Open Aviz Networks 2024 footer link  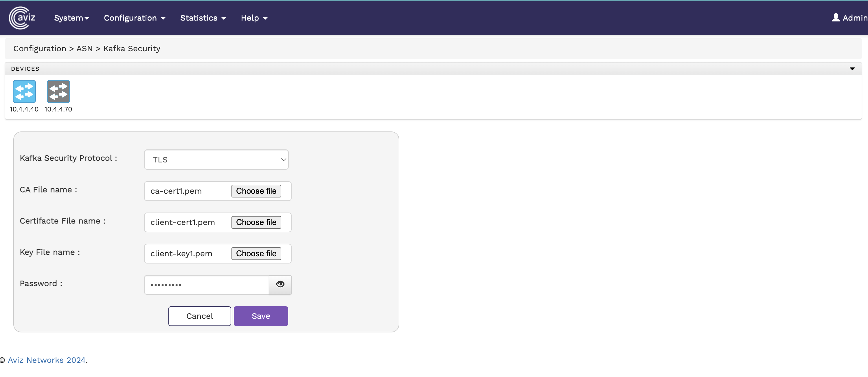click(x=47, y=360)
